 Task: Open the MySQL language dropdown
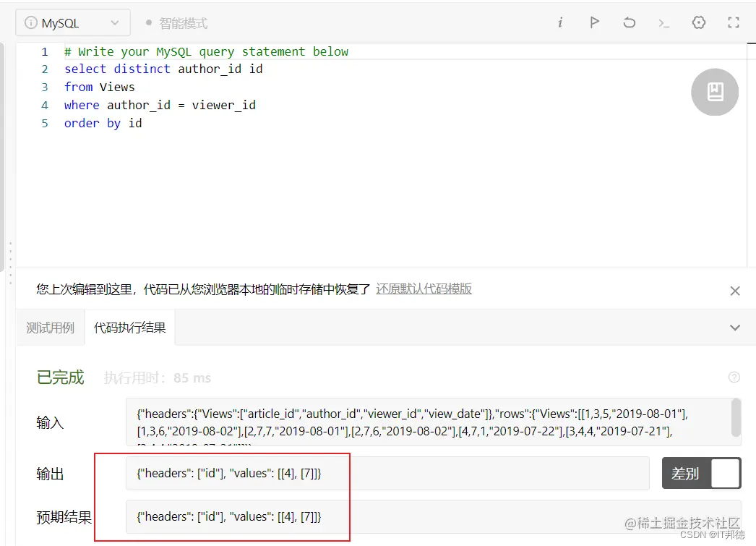[73, 22]
